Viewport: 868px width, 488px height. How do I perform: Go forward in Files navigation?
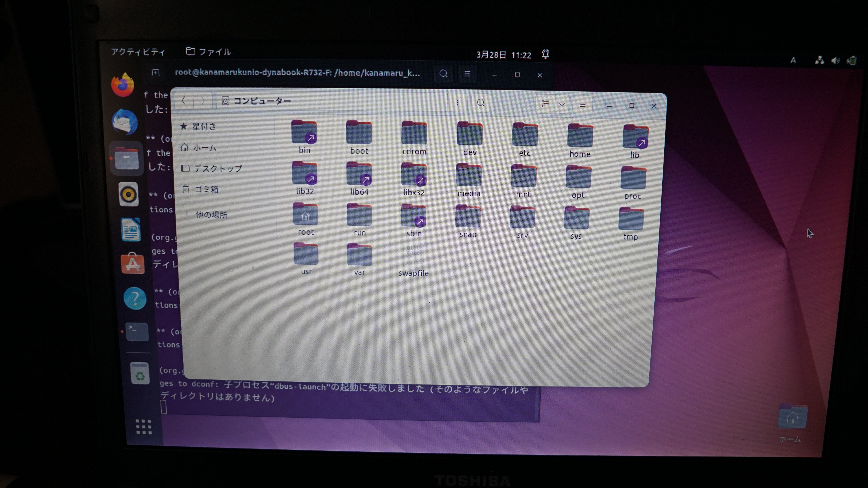click(203, 101)
